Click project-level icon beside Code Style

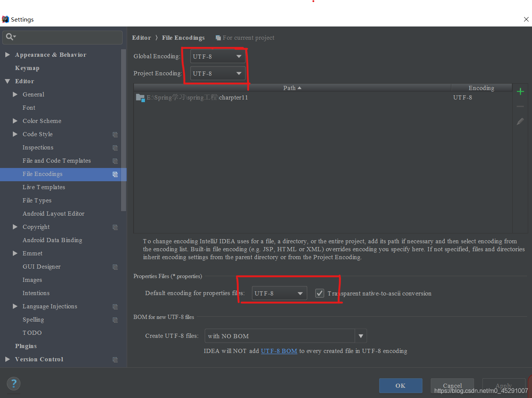[115, 135]
